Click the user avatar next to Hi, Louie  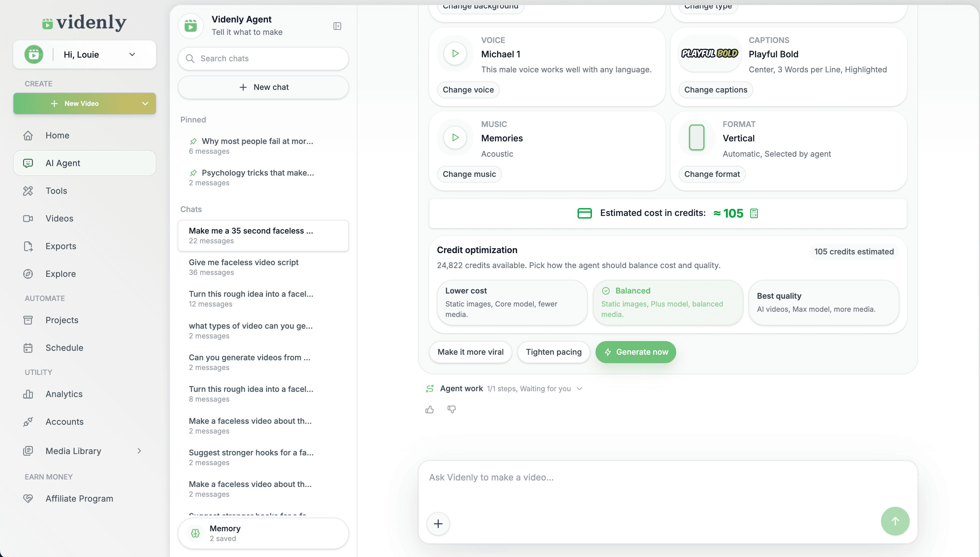coord(34,54)
